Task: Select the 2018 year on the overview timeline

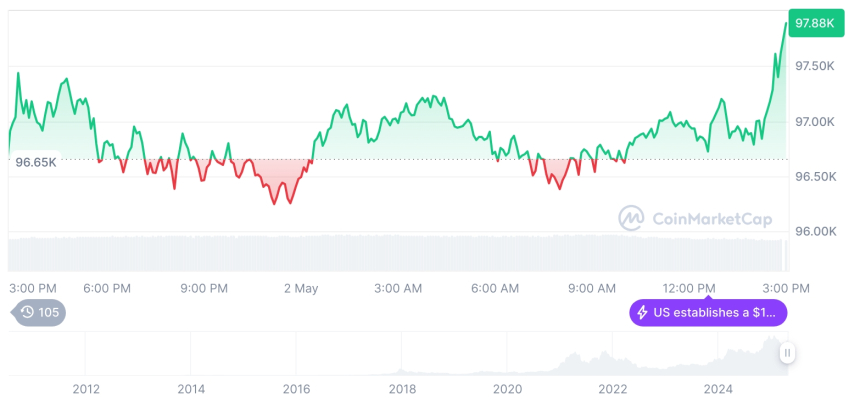Action: [x=402, y=389]
